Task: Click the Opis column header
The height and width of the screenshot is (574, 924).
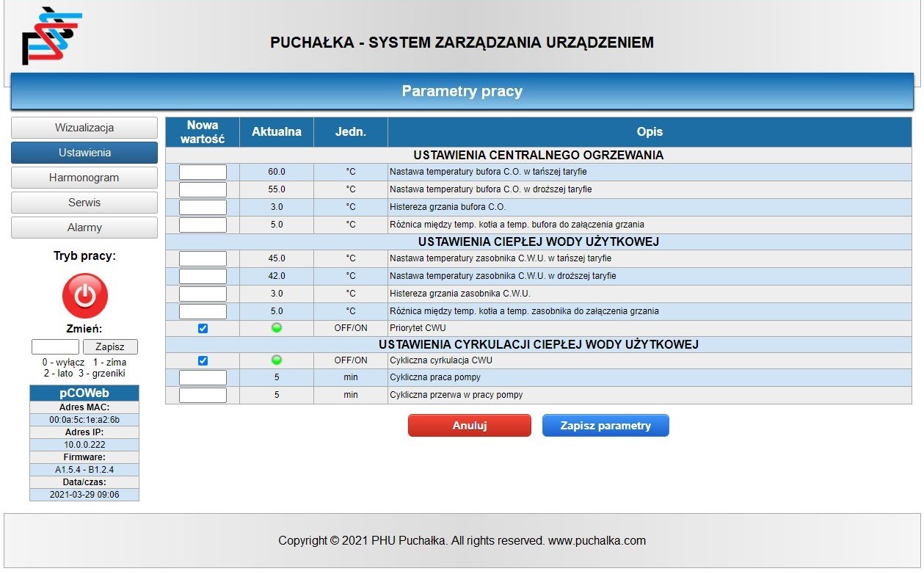Action: tap(650, 132)
